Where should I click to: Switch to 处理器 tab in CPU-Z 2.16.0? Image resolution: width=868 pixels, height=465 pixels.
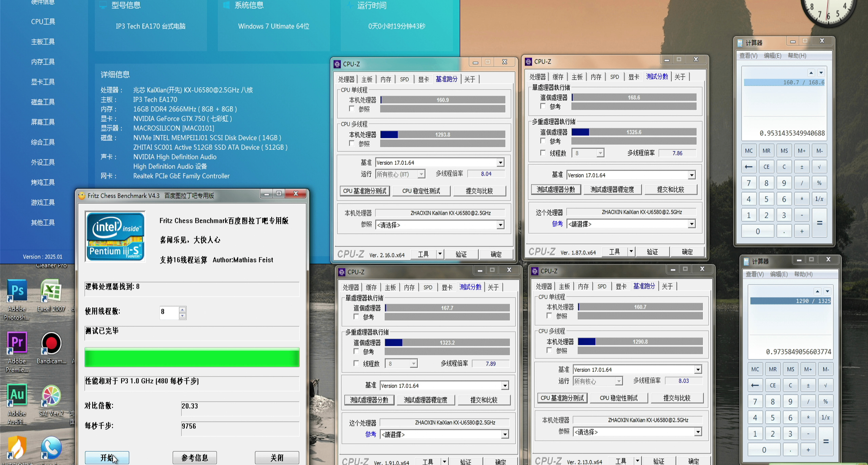[346, 79]
